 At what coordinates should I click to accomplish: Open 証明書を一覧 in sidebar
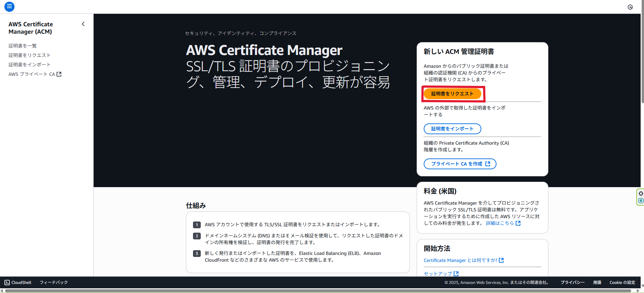tap(23, 46)
